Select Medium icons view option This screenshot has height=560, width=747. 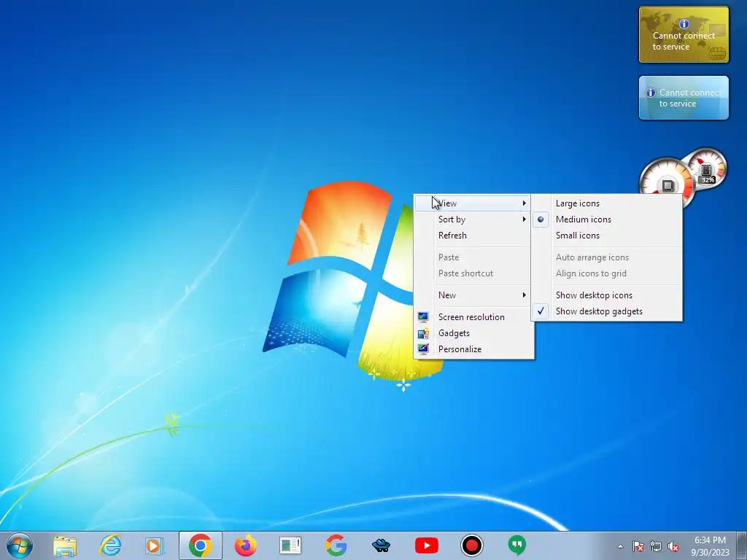607,219
